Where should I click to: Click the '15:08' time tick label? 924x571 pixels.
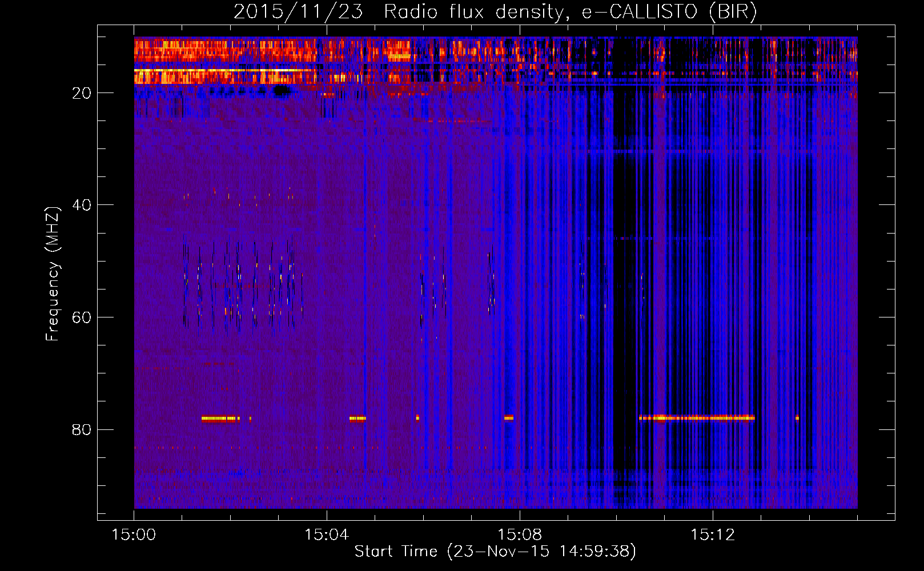tap(520, 535)
